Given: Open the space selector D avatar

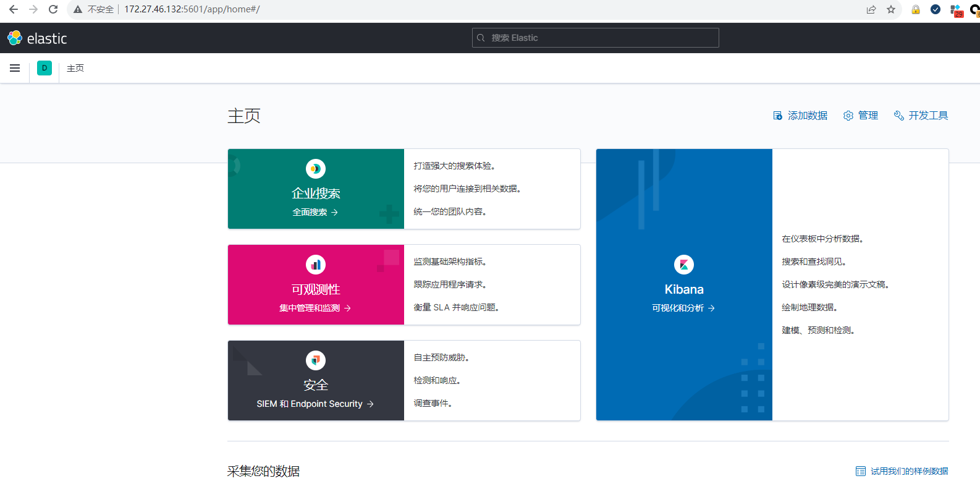Looking at the screenshot, I should (44, 68).
